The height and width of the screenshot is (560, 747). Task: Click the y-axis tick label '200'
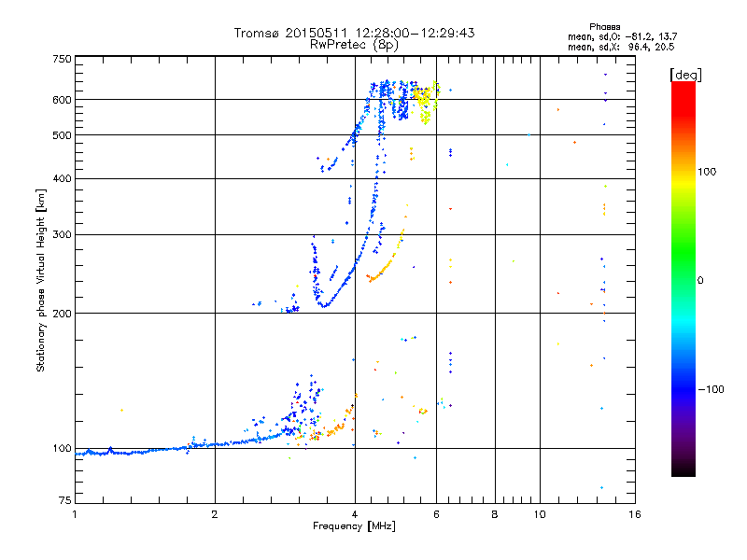(x=62, y=314)
